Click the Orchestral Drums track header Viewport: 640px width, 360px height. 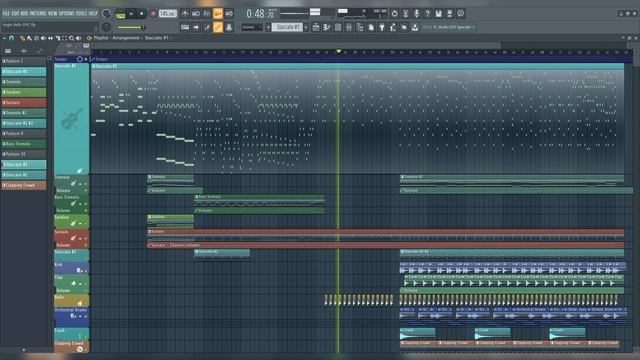pos(71,317)
